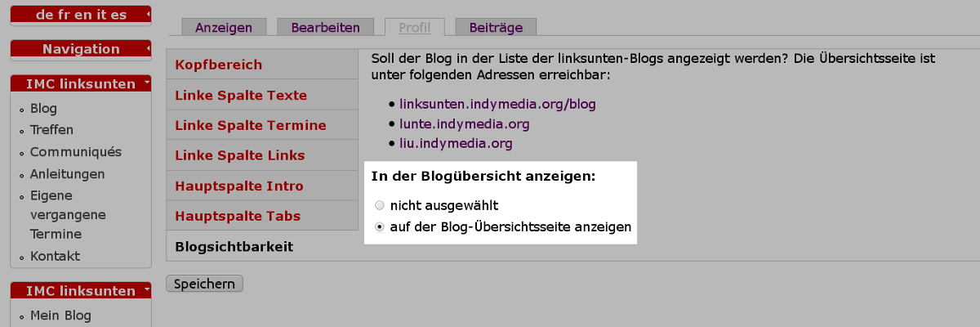Switch to the Anzeigen tab
The image size is (980, 327).
[x=223, y=28]
